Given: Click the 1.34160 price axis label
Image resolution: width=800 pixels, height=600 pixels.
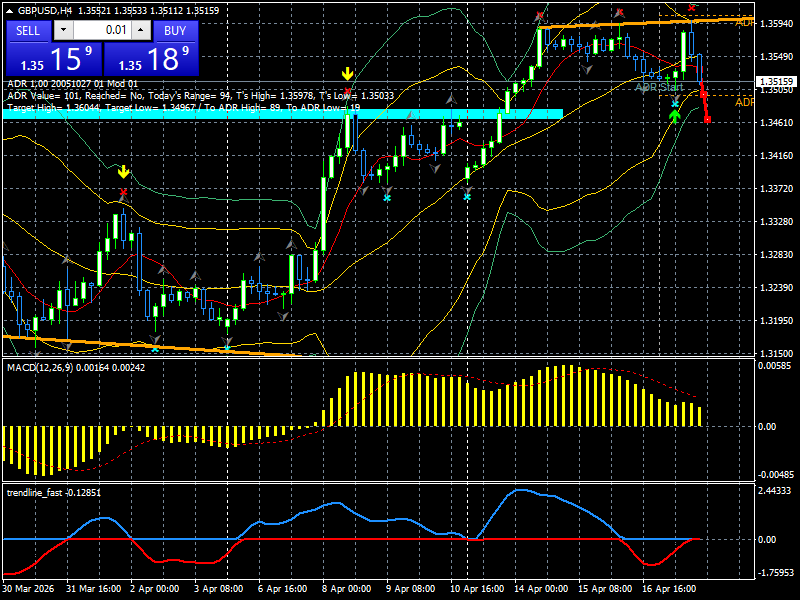Looking at the screenshot, I should pyautogui.click(x=777, y=156).
